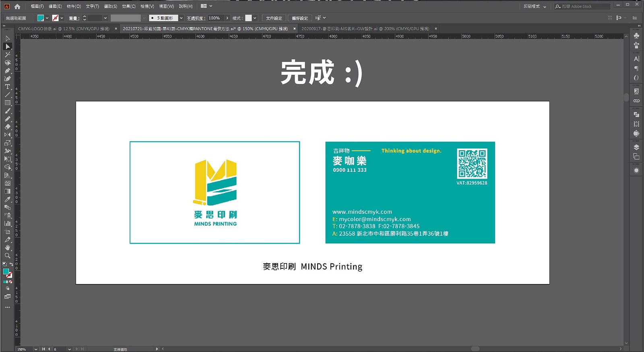
Task: Open the stroke weight dropdown
Action: point(105,18)
